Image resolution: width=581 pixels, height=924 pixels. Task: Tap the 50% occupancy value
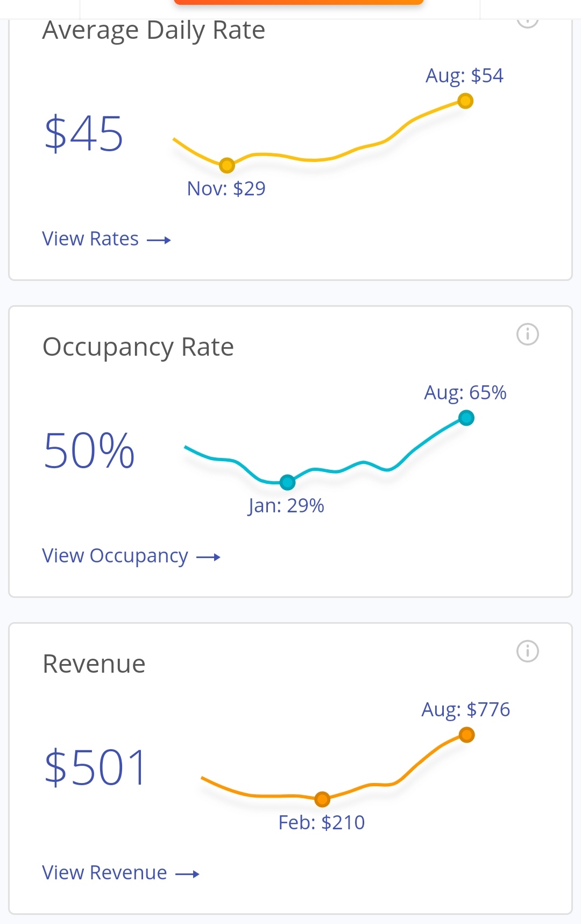coord(89,451)
